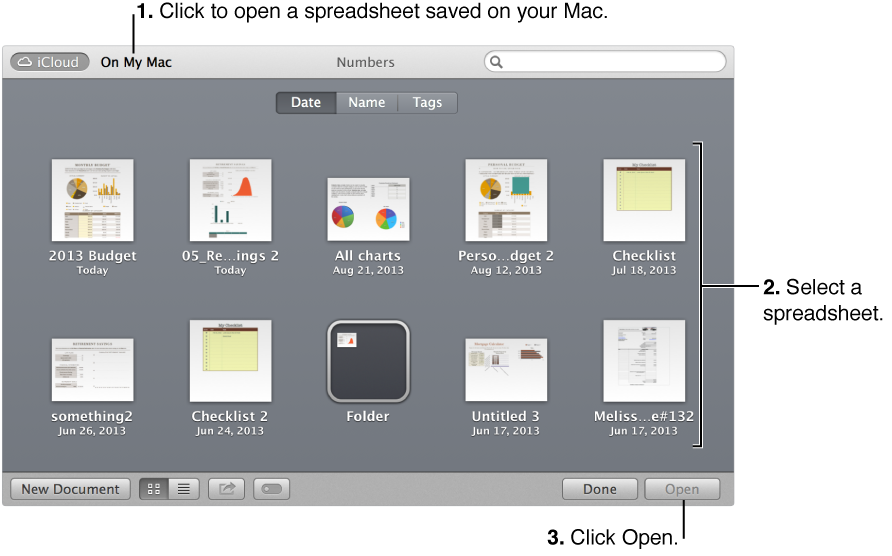Click the "All charts" file name
The width and height of the screenshot is (892, 556).
[x=367, y=256]
